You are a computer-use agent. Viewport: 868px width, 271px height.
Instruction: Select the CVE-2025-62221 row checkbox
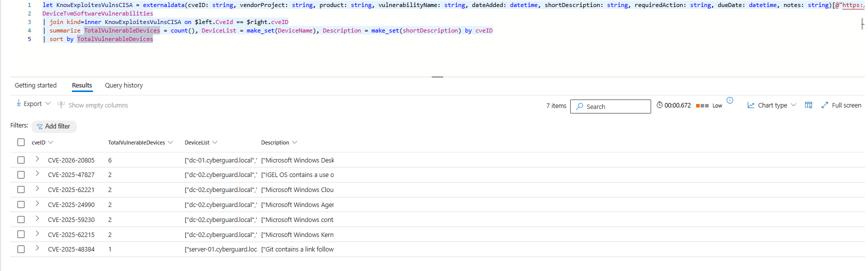pyautogui.click(x=21, y=189)
